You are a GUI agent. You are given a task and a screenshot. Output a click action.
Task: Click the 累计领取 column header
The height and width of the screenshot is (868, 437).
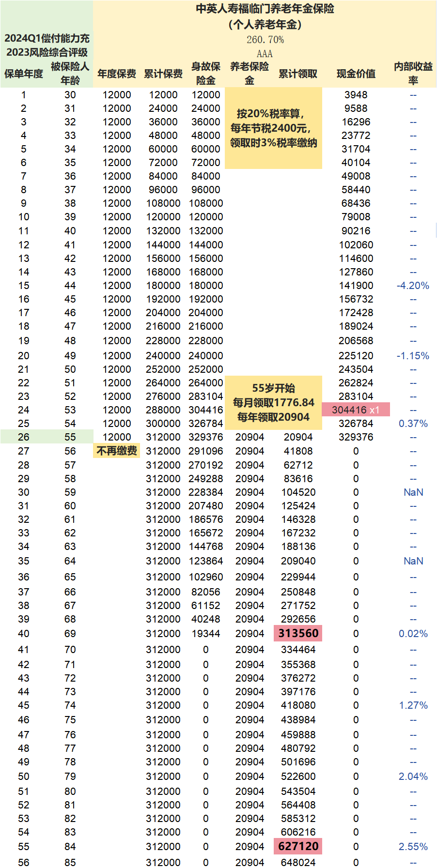[298, 74]
